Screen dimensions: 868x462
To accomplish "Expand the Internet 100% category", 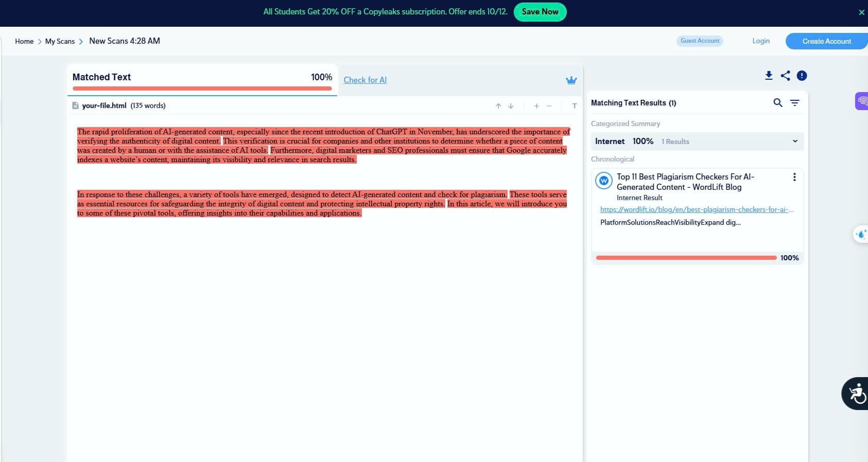I will [x=795, y=141].
